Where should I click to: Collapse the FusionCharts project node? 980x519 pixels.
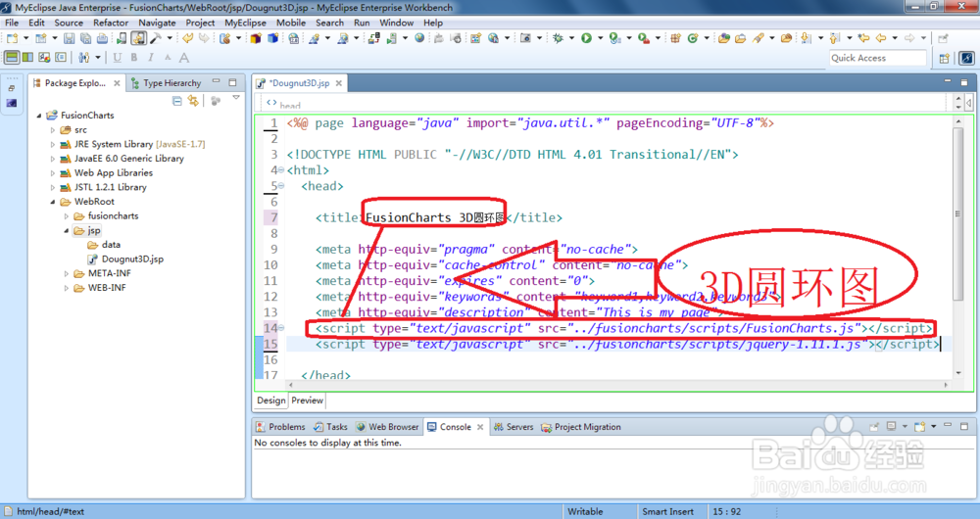(39, 116)
